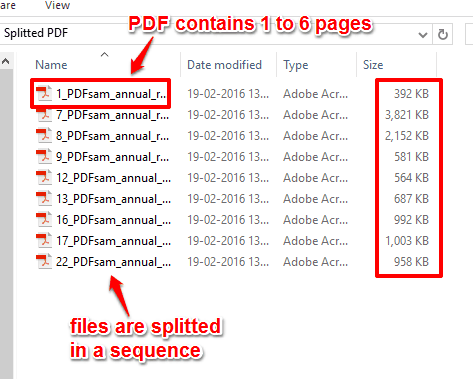The image size is (473, 379).
Task: Click the PDF icon of 13_PDFsam_annual file
Action: coord(44,198)
